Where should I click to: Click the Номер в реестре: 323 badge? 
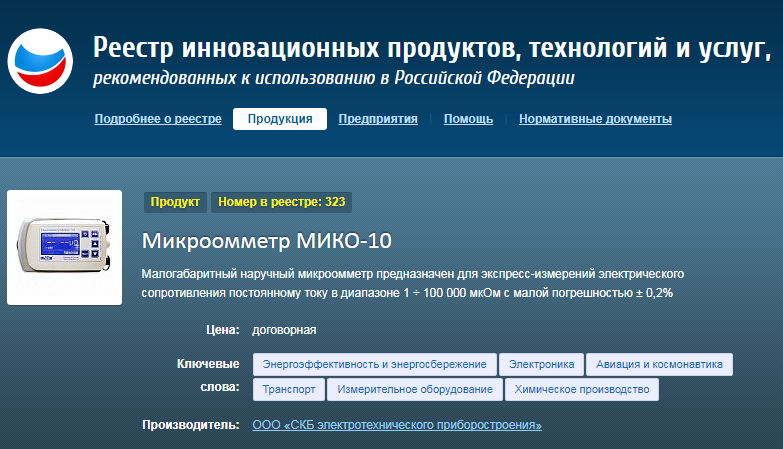282,202
